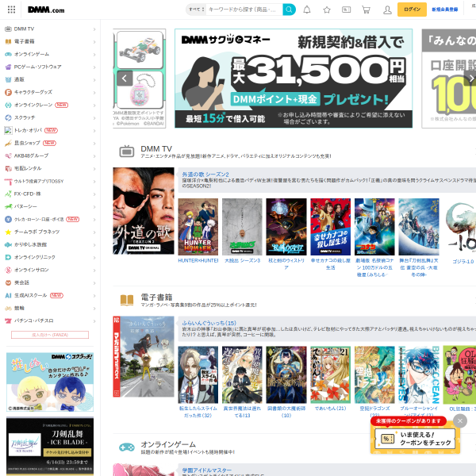Click the 生成AIスクール AI icon
The image size is (476, 476).
click(x=8, y=295)
